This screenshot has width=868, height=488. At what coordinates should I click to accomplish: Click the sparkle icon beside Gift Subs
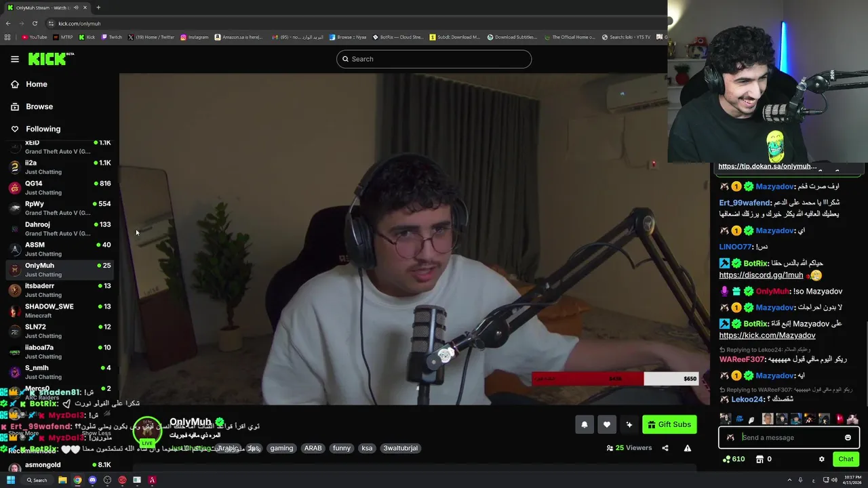(x=629, y=425)
